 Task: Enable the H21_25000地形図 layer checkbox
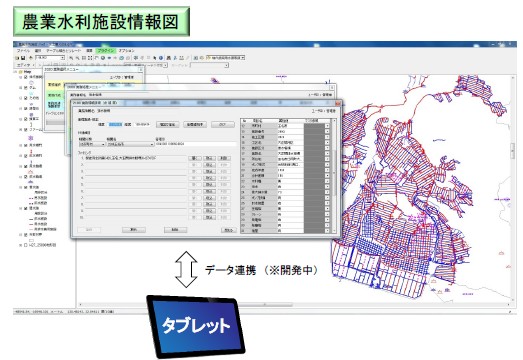(x=26, y=245)
